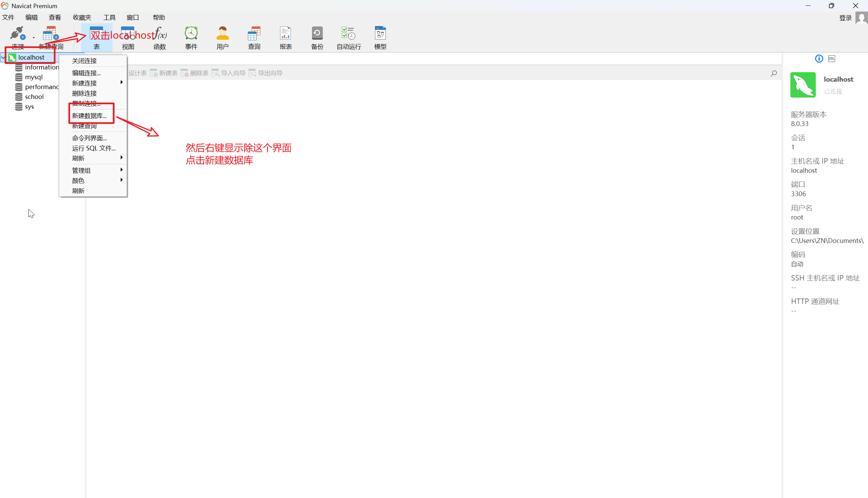Open Automation (自动运行) toolbar icon
This screenshot has height=498, width=868.
click(349, 34)
